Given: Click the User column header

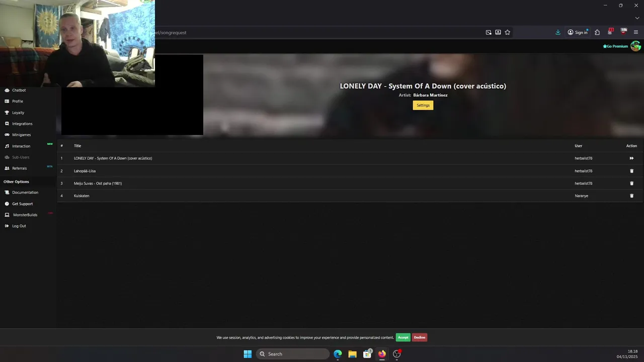Looking at the screenshot, I should [x=579, y=146].
